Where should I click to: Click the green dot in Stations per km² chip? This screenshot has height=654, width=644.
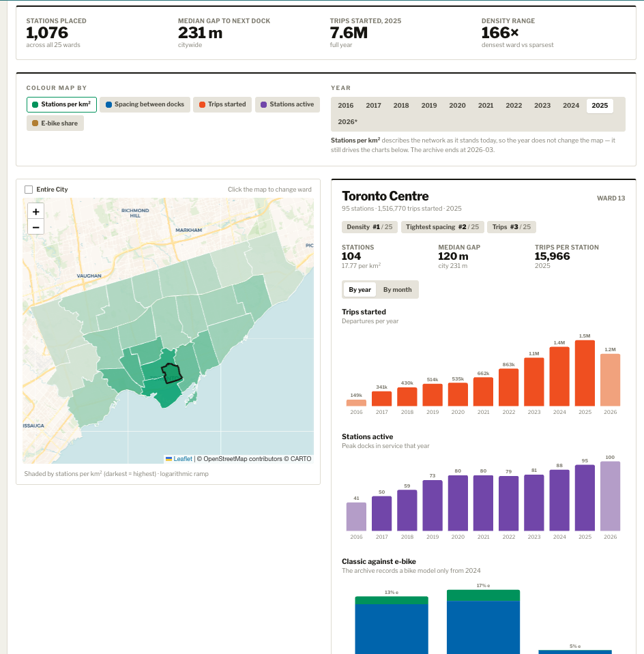pos(35,105)
